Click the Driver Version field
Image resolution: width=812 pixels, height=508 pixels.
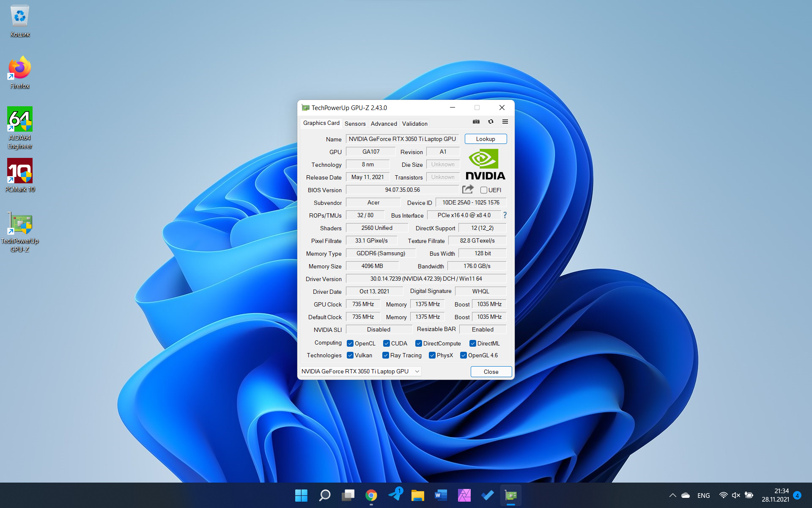coord(426,279)
